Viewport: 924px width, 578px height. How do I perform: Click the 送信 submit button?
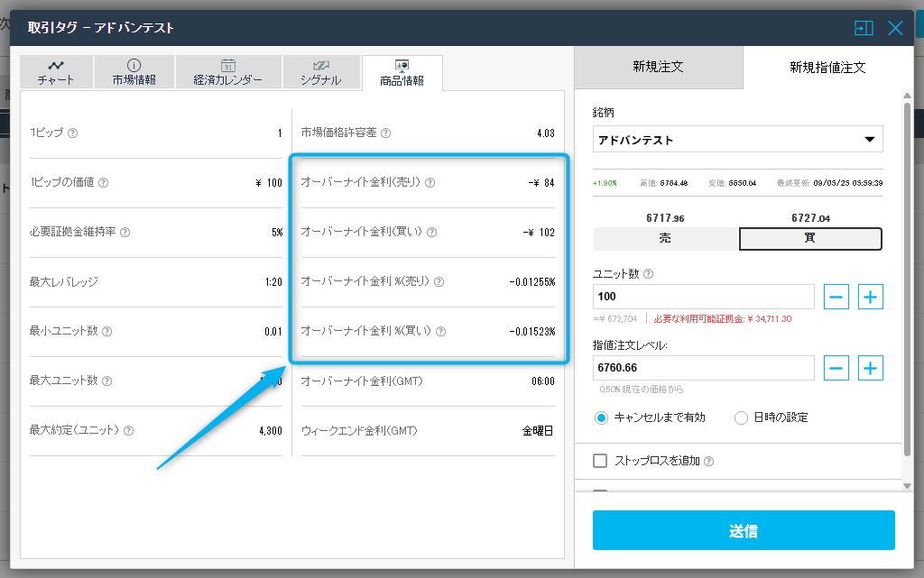point(744,530)
